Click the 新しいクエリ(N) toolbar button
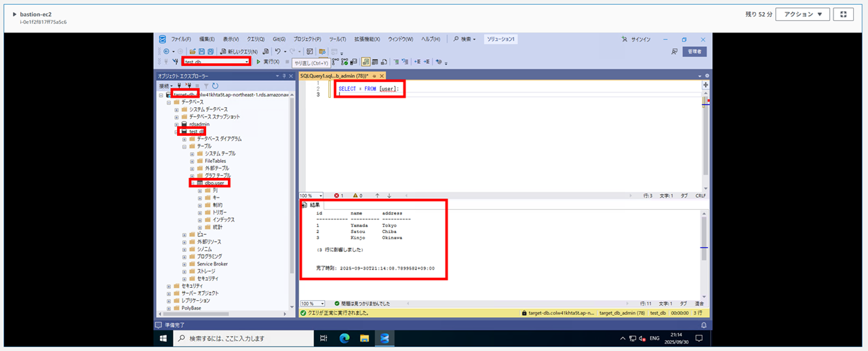Viewport: 868px width, 351px height. point(239,52)
